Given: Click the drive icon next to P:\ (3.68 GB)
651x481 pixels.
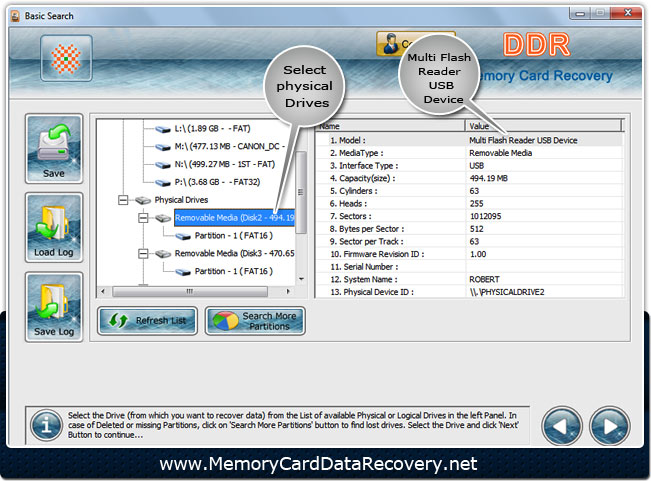Looking at the screenshot, I should click(163, 183).
